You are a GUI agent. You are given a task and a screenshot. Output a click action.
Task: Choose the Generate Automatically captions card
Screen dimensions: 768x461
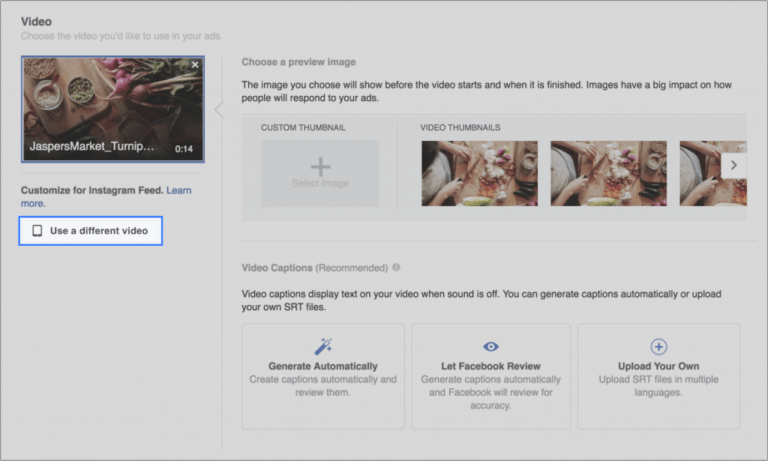(323, 376)
